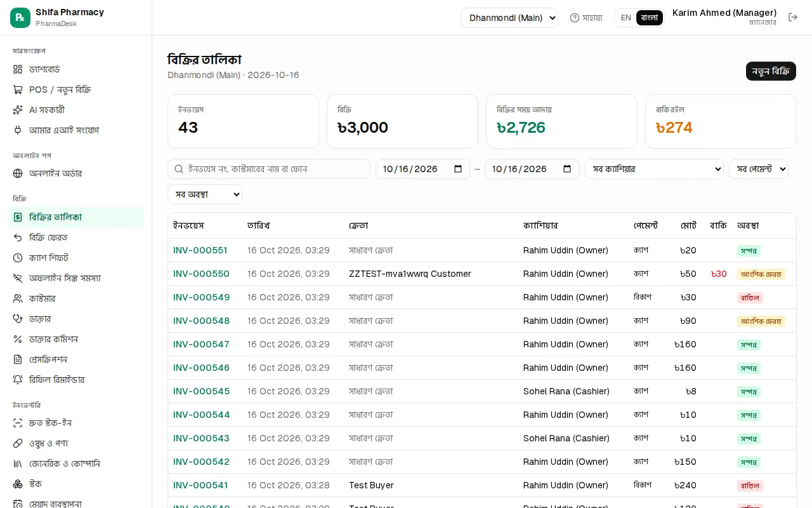Open the Dhanmondi (Main) branch dropdown
The height and width of the screenshot is (508, 812).
pos(509,18)
